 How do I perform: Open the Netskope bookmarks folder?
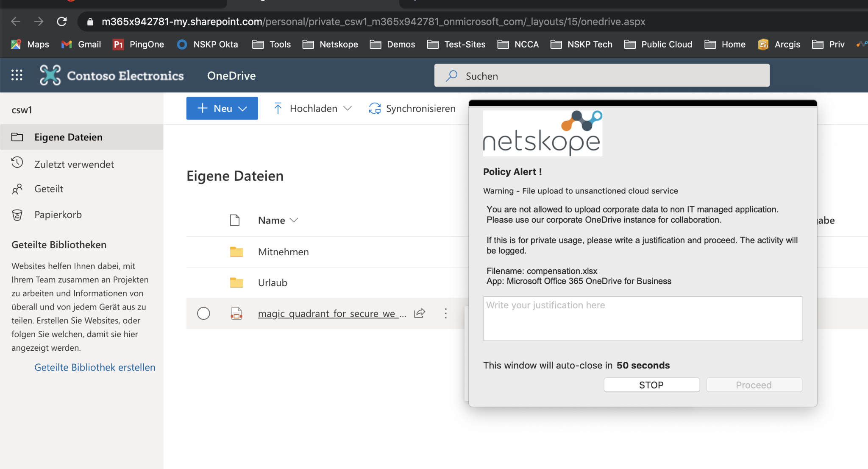pos(331,45)
